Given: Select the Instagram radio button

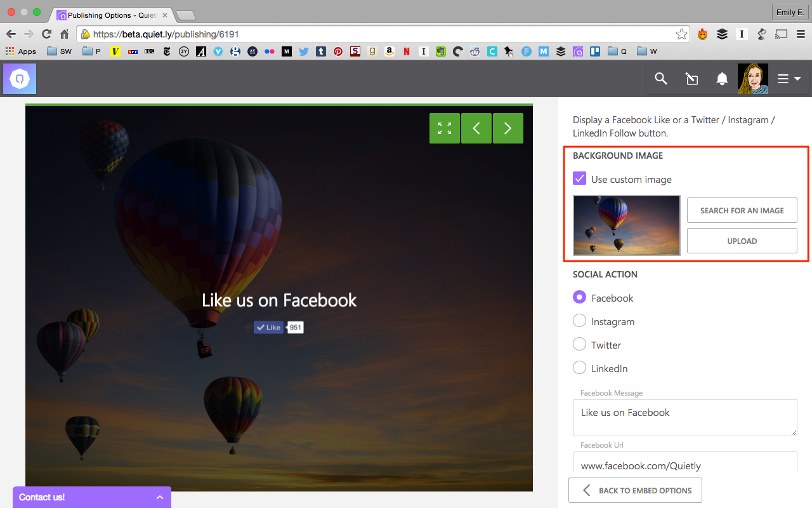Looking at the screenshot, I should point(579,321).
